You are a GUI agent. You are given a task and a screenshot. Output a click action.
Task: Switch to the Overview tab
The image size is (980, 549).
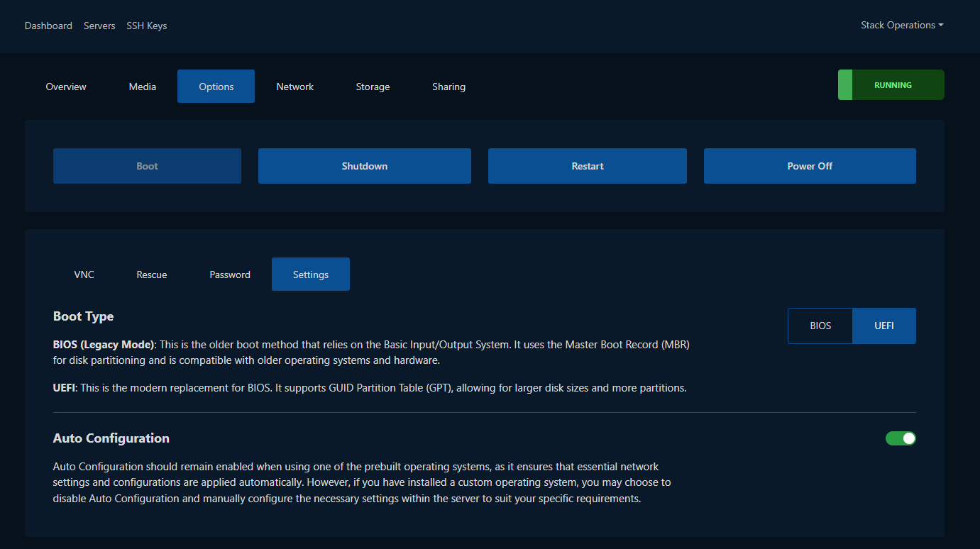pos(66,87)
